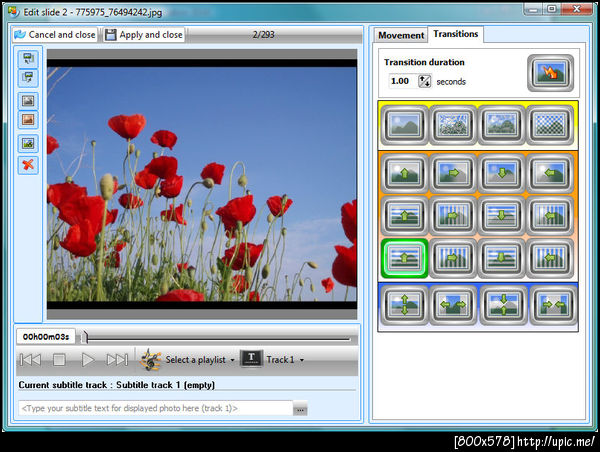This screenshot has height=452, width=600.
Task: Click the skip to first slide button
Action: [x=30, y=360]
